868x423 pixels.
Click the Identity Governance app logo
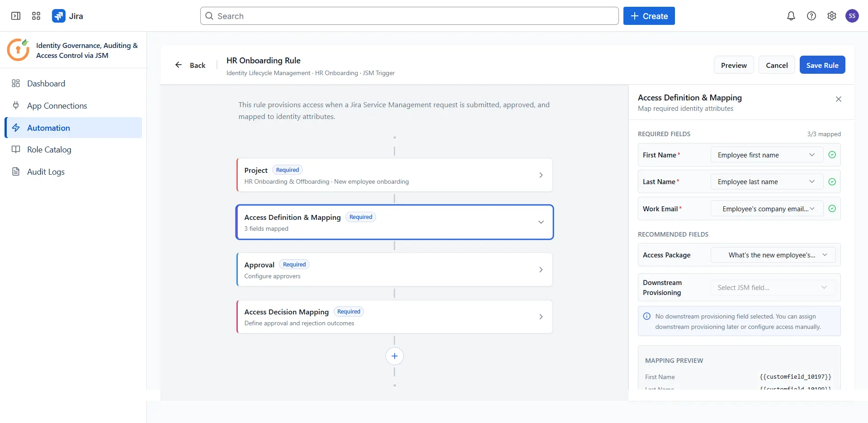[18, 50]
